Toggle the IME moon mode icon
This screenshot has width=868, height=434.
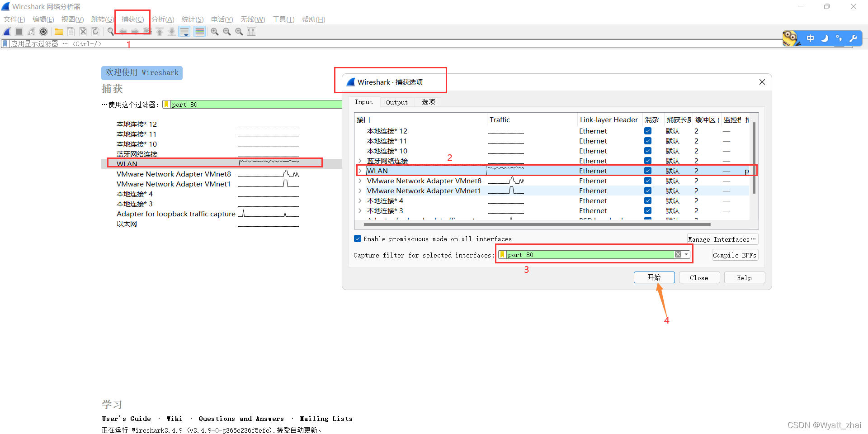825,38
